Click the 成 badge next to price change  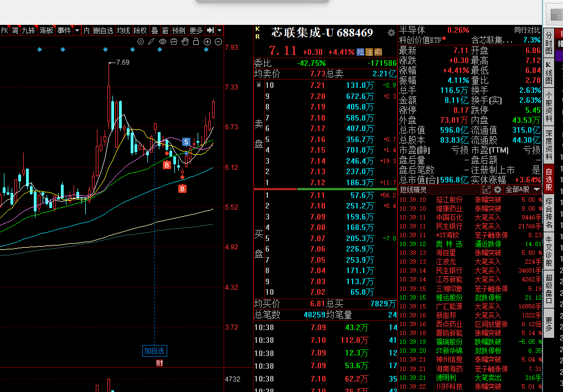pyautogui.click(x=378, y=53)
